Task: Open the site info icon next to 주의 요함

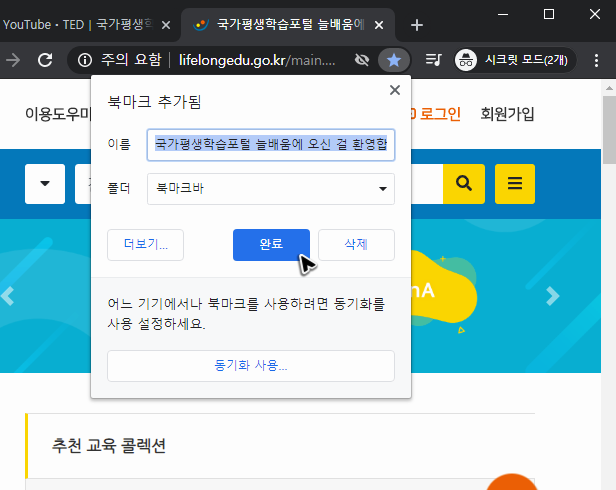Action: (85, 60)
